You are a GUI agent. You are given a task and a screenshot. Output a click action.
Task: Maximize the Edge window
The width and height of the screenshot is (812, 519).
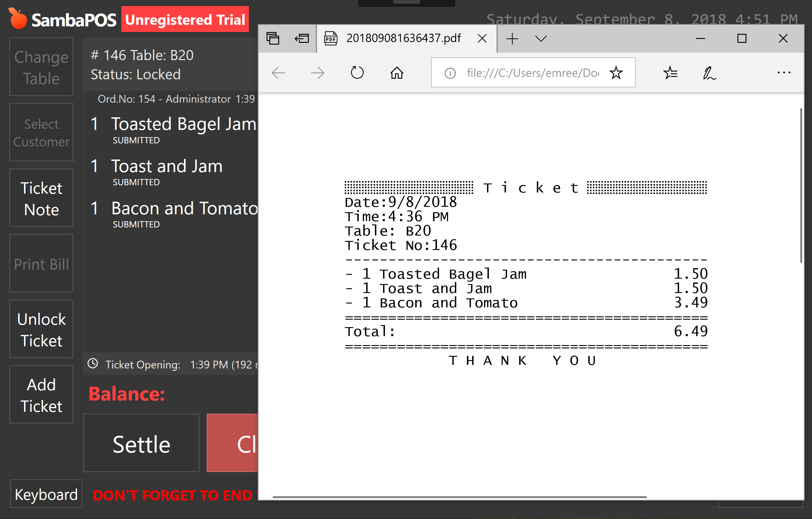[742, 38]
